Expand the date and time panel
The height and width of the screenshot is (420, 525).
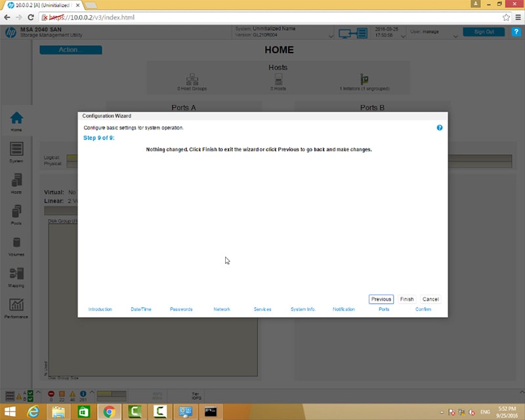coord(402,35)
